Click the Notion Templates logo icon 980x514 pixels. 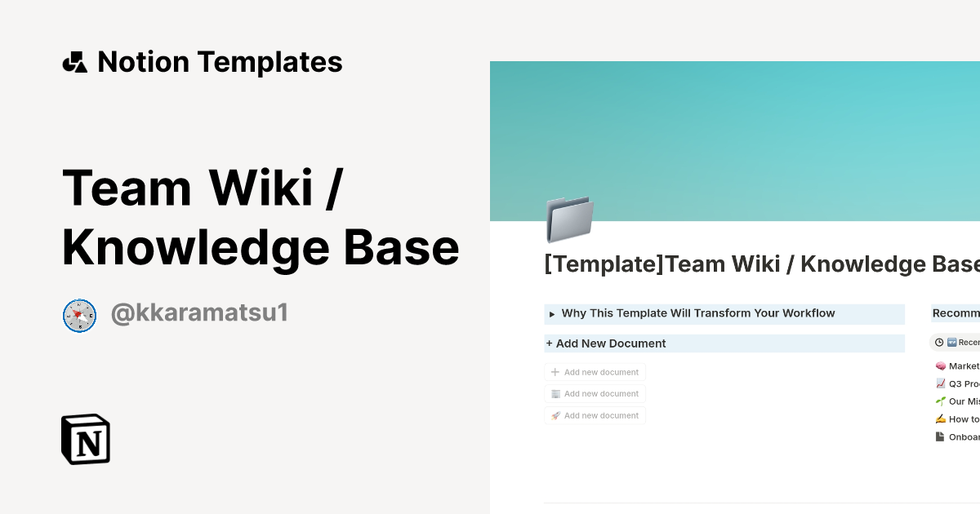[x=76, y=61]
